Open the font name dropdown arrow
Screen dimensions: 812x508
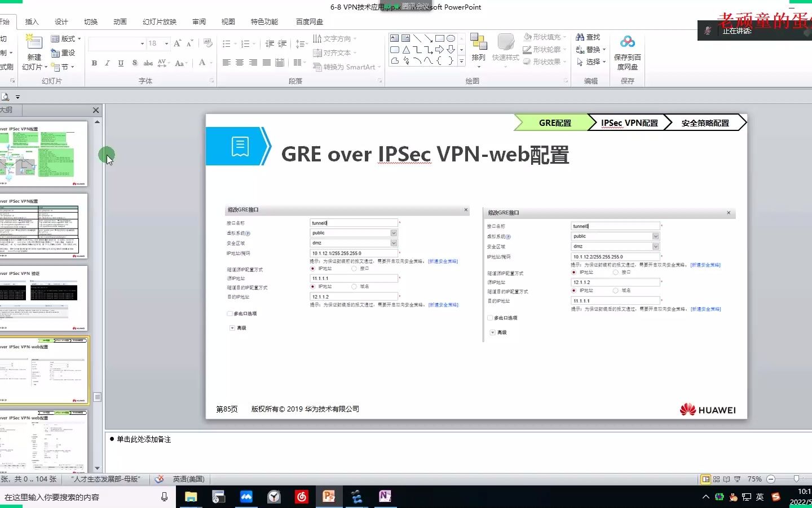(142, 43)
